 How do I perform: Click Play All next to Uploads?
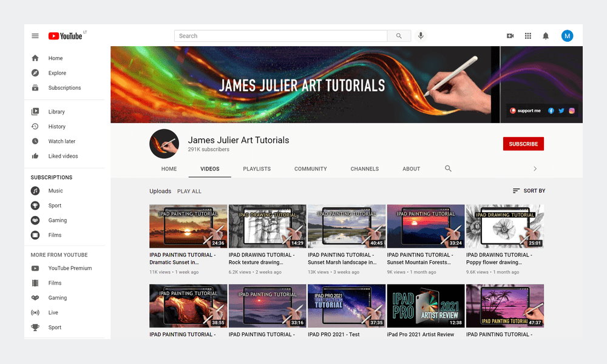189,191
